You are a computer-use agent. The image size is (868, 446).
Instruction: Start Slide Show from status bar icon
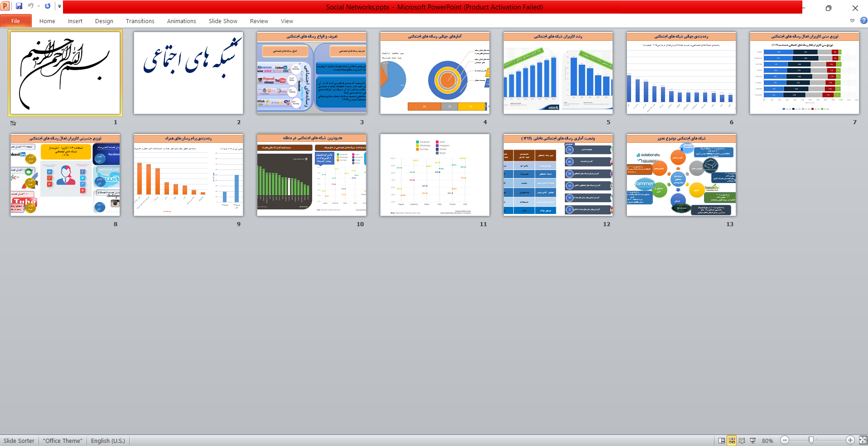click(x=752, y=441)
